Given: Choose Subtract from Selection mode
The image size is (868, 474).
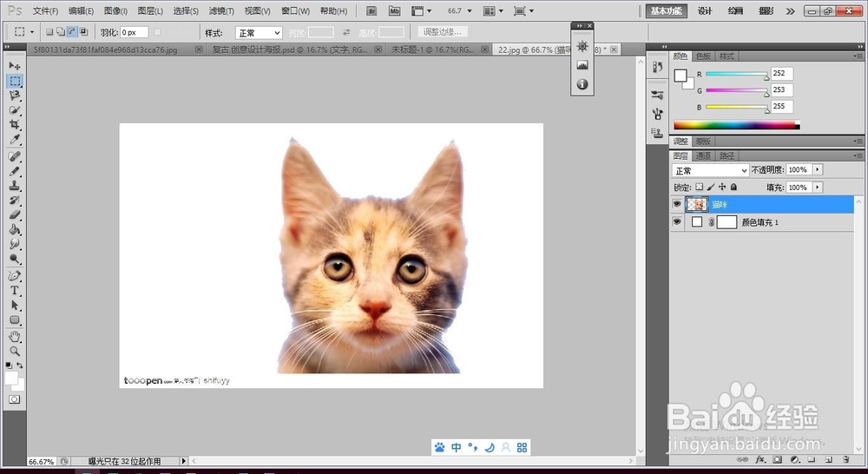Looking at the screenshot, I should tap(73, 32).
